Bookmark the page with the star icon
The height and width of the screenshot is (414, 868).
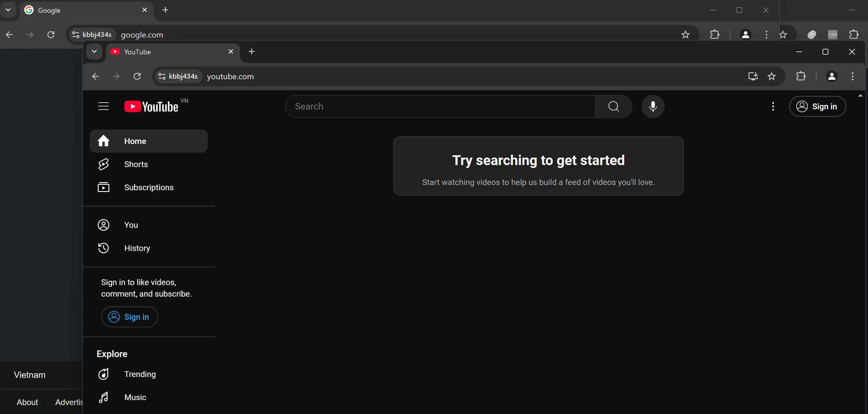pyautogui.click(x=772, y=76)
